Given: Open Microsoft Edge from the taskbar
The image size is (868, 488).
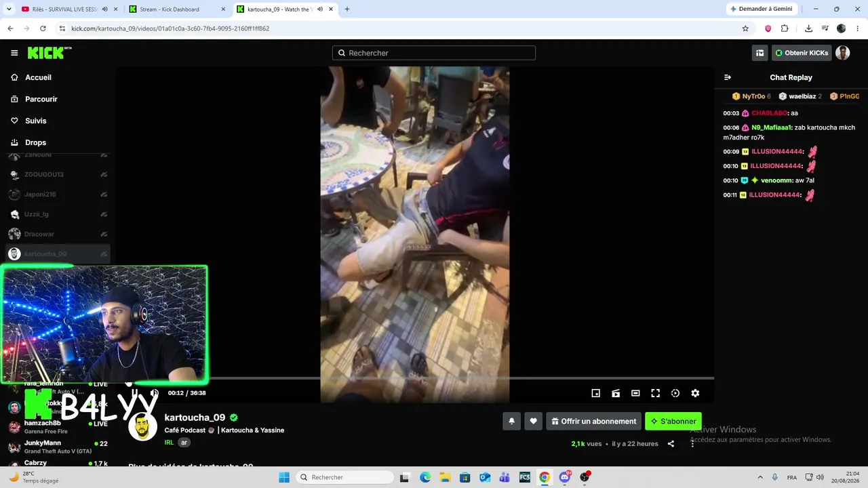Looking at the screenshot, I should [x=425, y=477].
